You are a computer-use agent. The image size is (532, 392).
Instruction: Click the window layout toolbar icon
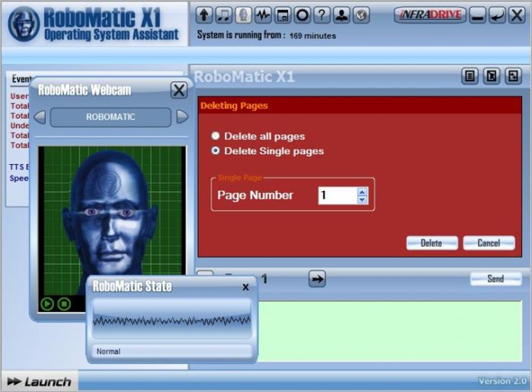click(x=283, y=15)
